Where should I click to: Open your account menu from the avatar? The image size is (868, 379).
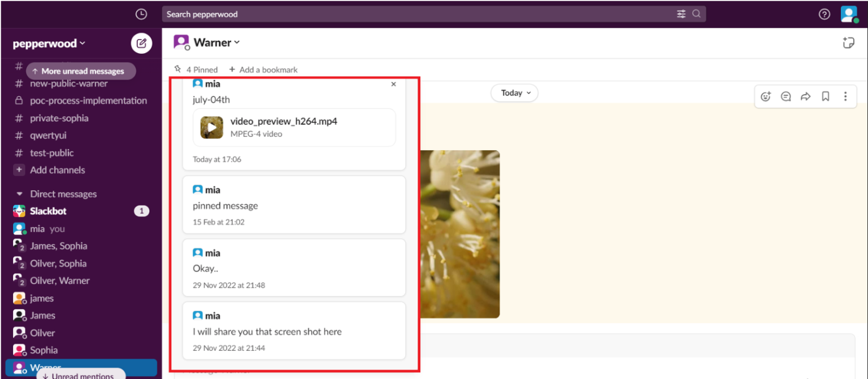click(849, 14)
